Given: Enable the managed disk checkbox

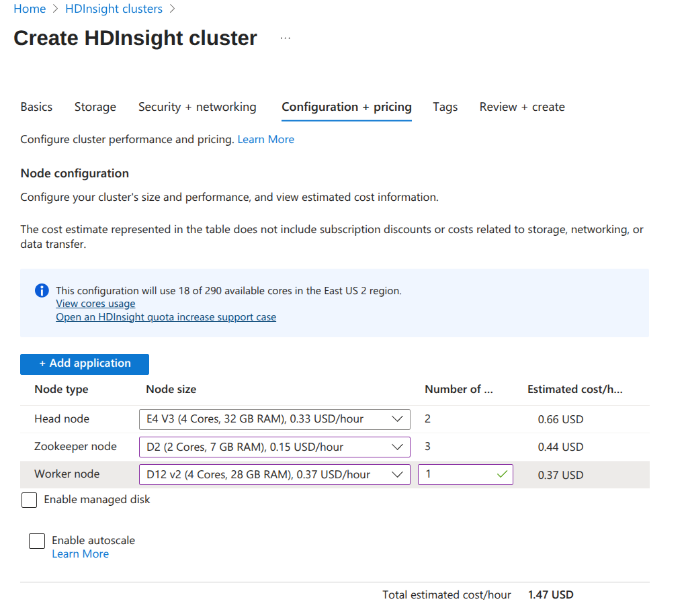Looking at the screenshot, I should (x=30, y=500).
